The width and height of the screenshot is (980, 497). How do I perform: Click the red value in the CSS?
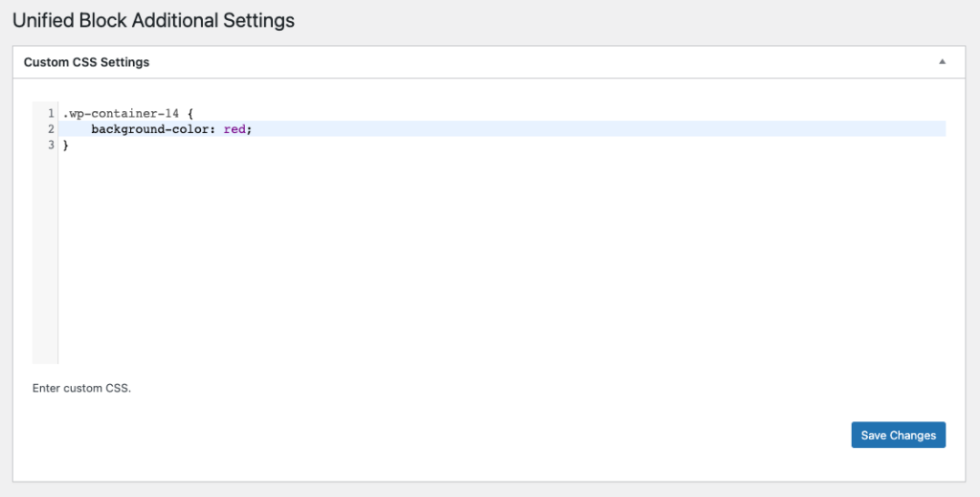(x=234, y=129)
